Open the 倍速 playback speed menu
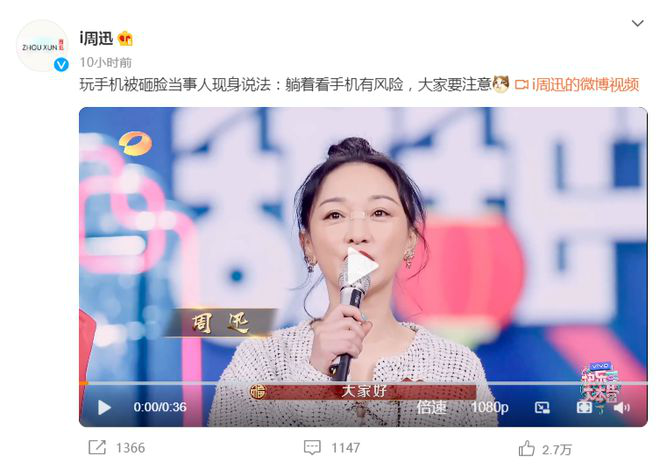Screen dimensions: 660x469 click(x=431, y=407)
